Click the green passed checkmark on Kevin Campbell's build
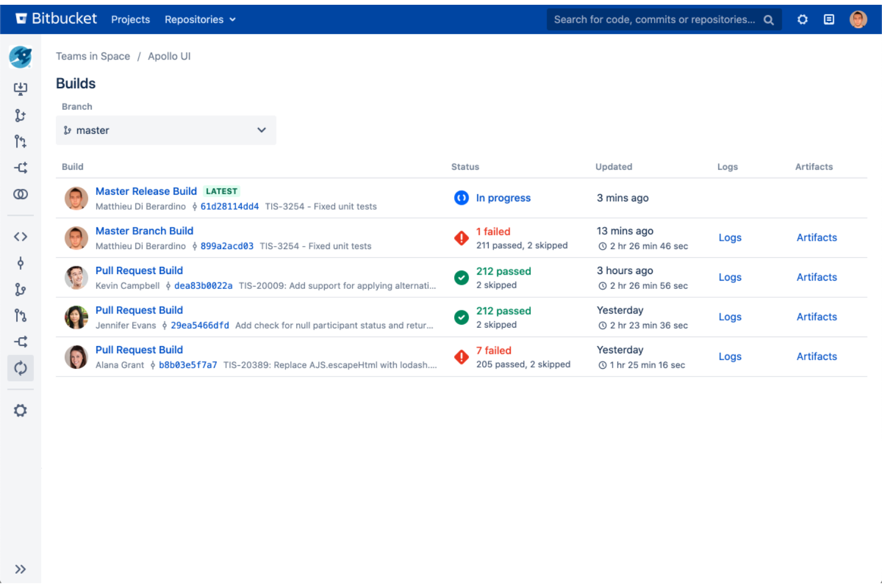882x588 pixels. (x=461, y=278)
